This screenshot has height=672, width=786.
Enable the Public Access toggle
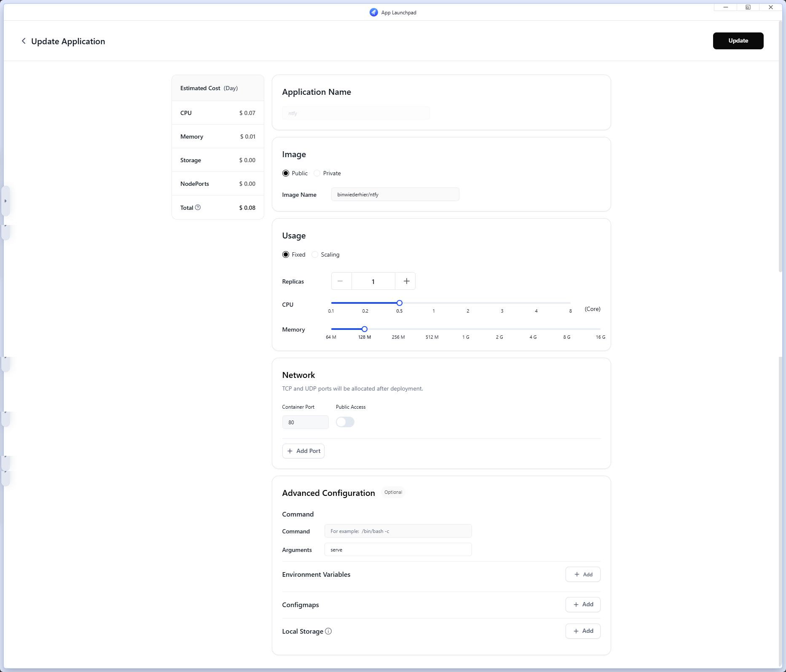[x=345, y=422]
